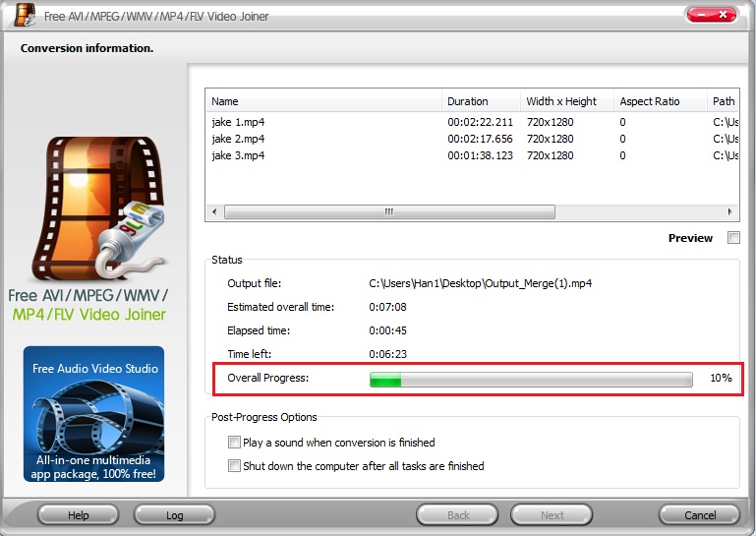Click the file list scroll right arrow
Screen dimensions: 756x536
pos(730,211)
